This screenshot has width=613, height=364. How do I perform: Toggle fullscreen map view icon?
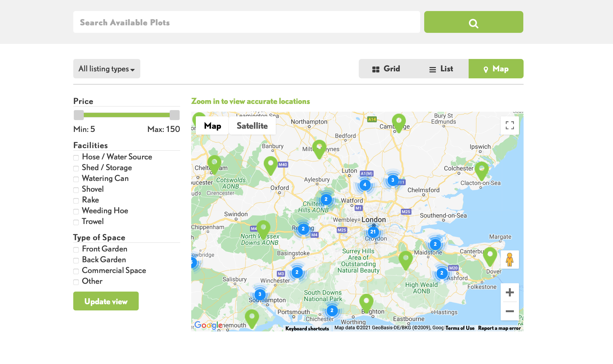click(510, 125)
